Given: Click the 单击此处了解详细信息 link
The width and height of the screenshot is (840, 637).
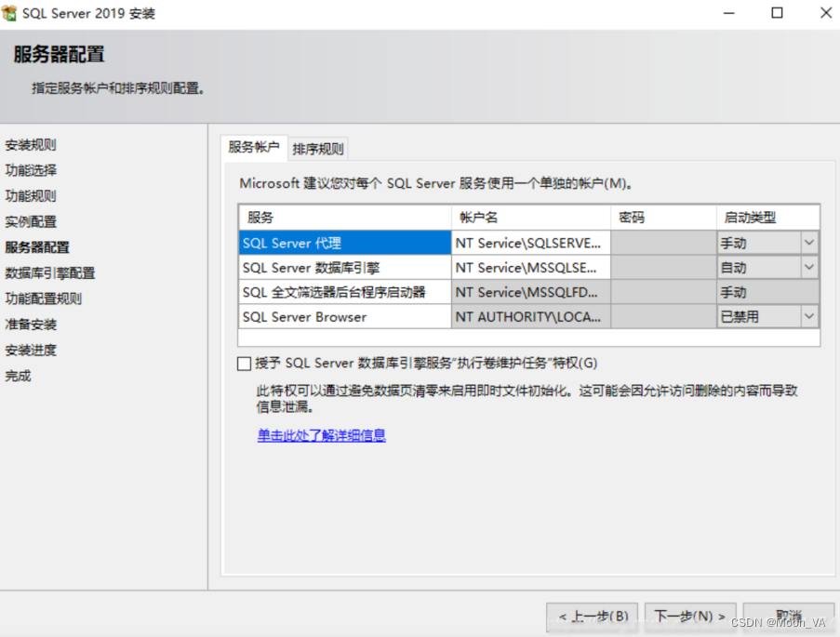Looking at the screenshot, I should [322, 435].
